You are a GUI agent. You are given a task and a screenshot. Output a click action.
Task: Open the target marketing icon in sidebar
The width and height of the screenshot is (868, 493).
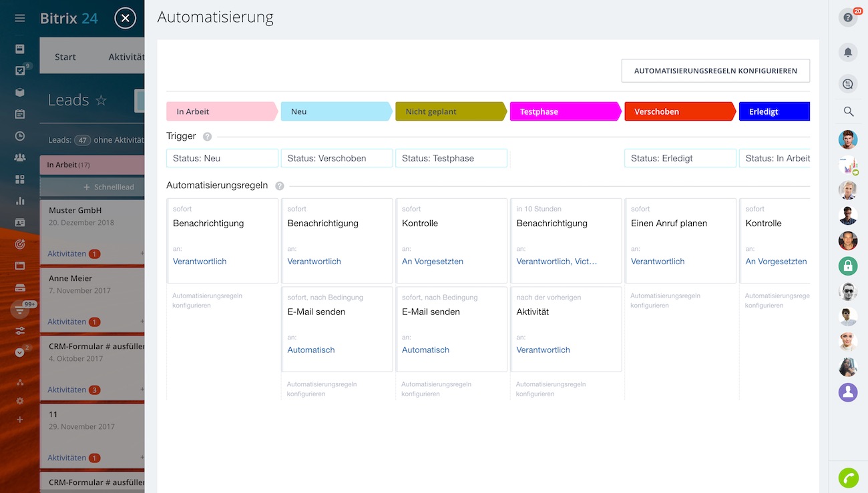click(20, 244)
